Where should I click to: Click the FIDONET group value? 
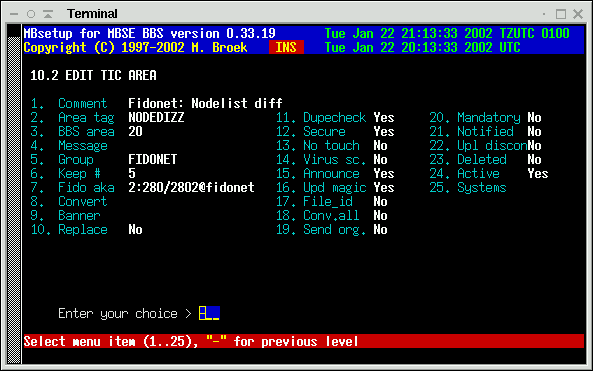click(153, 160)
